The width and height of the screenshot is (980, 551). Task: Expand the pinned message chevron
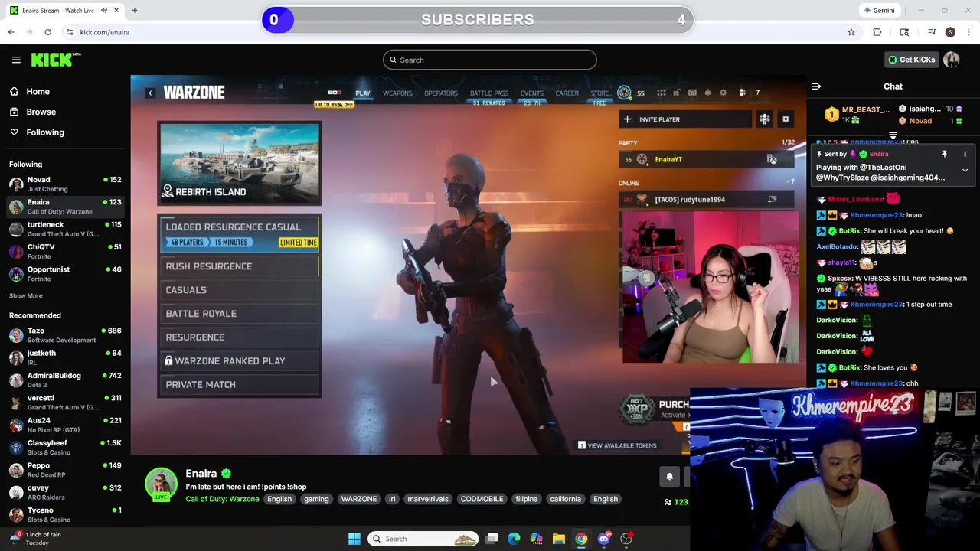[965, 170]
